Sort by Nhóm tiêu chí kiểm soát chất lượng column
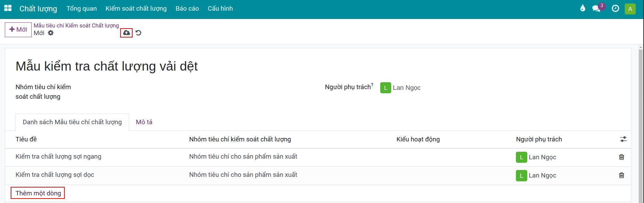This screenshot has width=644, height=203. pyautogui.click(x=240, y=139)
